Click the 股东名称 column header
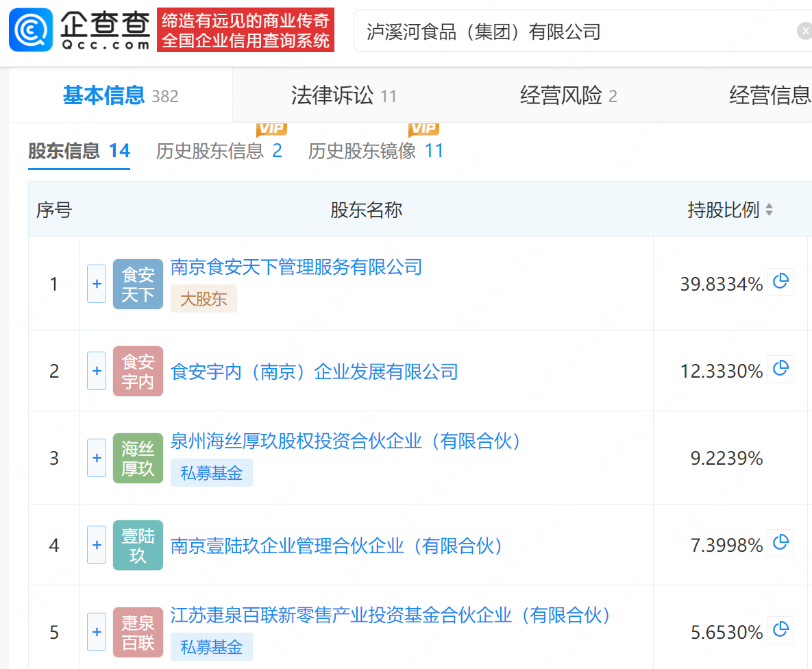This screenshot has height=669, width=812. [x=366, y=210]
